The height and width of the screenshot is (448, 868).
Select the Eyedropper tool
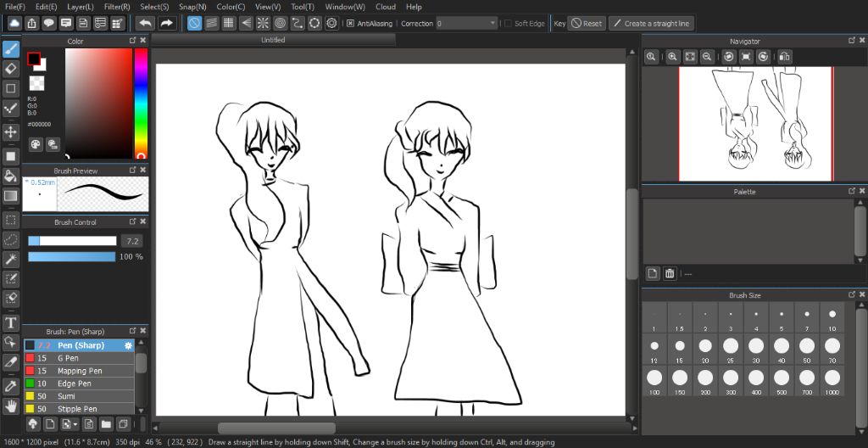(x=10, y=386)
